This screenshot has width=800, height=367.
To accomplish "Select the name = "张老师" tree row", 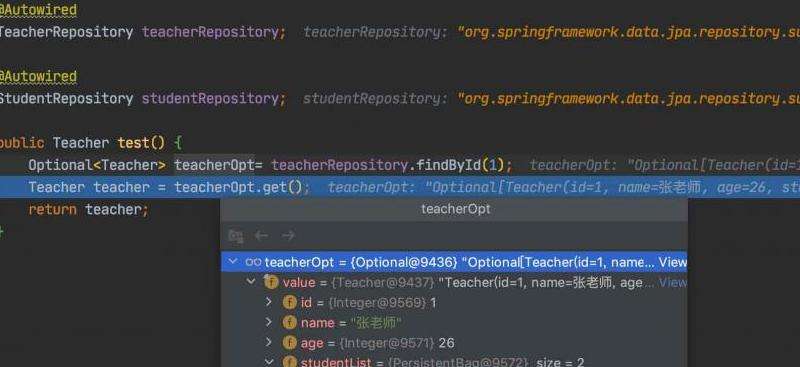I will [x=454, y=323].
